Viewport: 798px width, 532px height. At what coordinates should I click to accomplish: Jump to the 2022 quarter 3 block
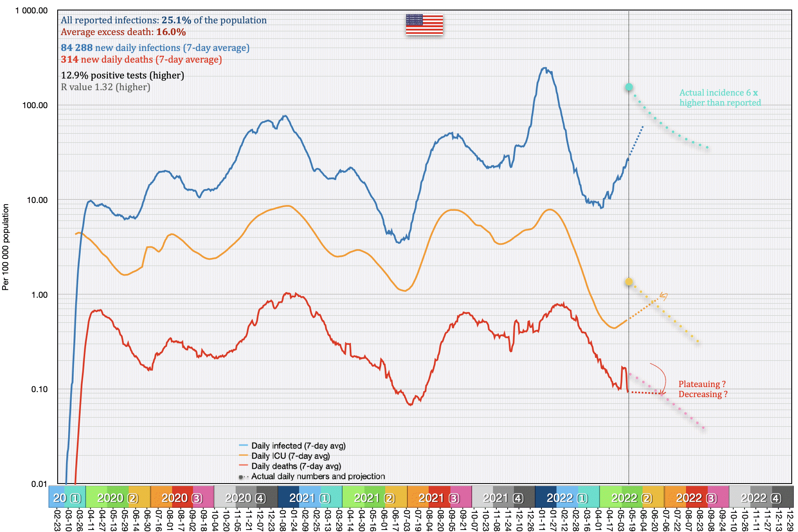coord(696,498)
